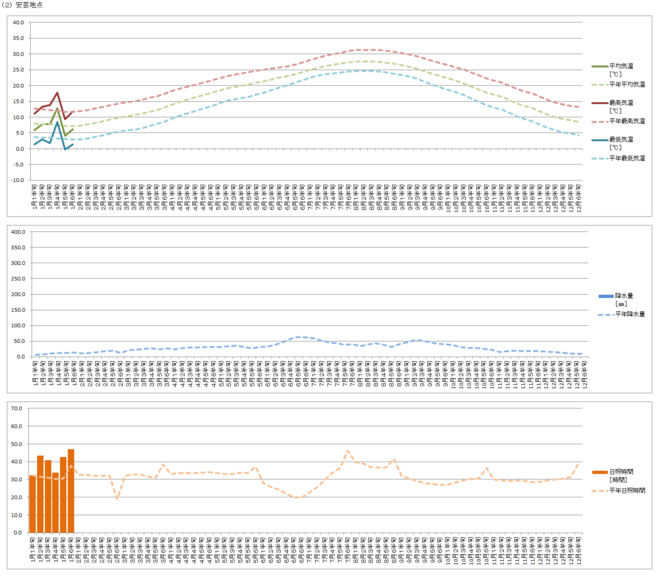Click the 最低気温 legend entry
Screen dimensions: 660x578
pos(622,141)
